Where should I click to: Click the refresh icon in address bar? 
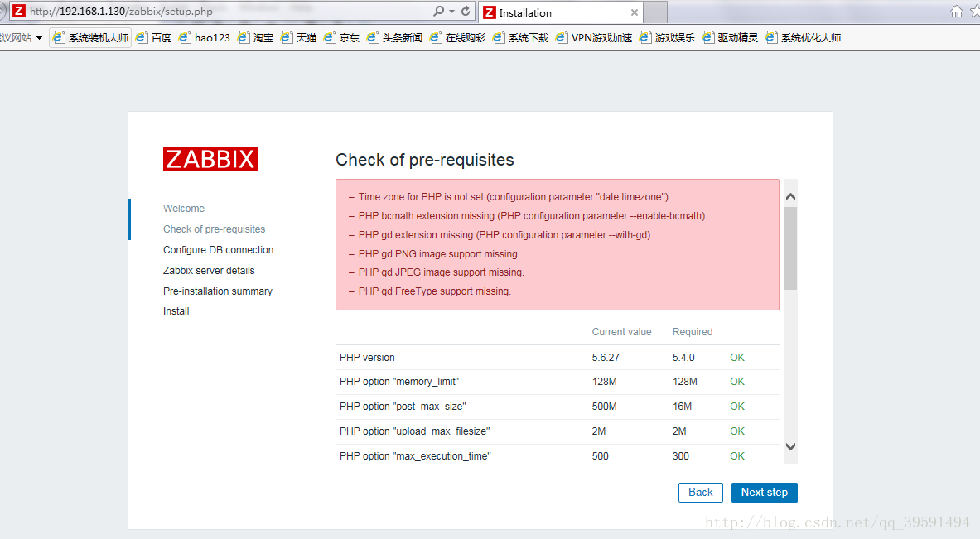[466, 12]
